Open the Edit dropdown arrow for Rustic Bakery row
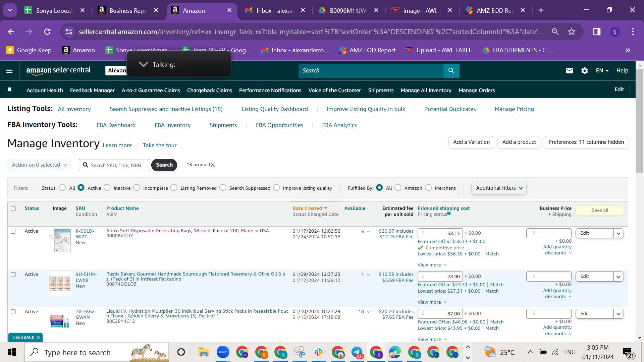 619,277
